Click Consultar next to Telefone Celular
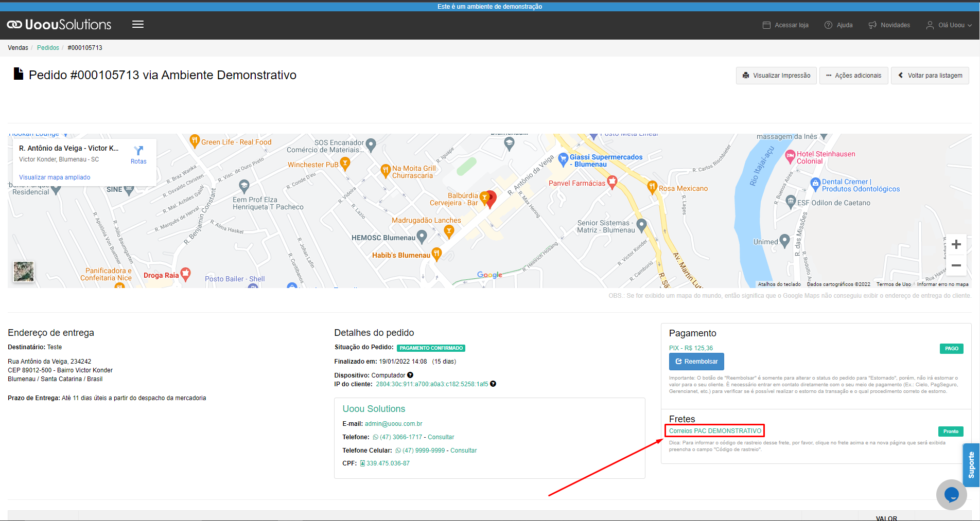Screen dimensions: 980x521 pyautogui.click(x=464, y=451)
